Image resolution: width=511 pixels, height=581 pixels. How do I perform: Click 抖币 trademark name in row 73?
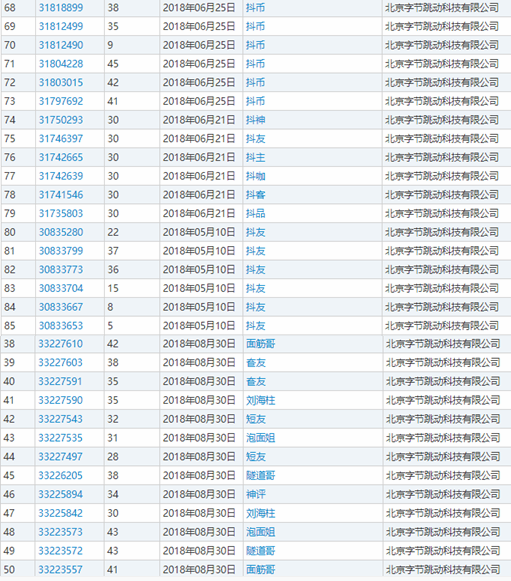point(256,101)
